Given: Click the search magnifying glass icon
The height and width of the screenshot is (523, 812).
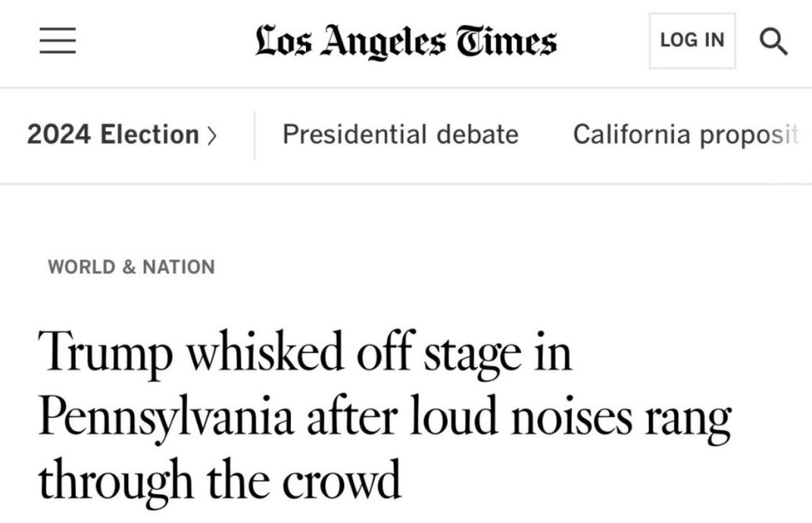Looking at the screenshot, I should pyautogui.click(x=773, y=41).
